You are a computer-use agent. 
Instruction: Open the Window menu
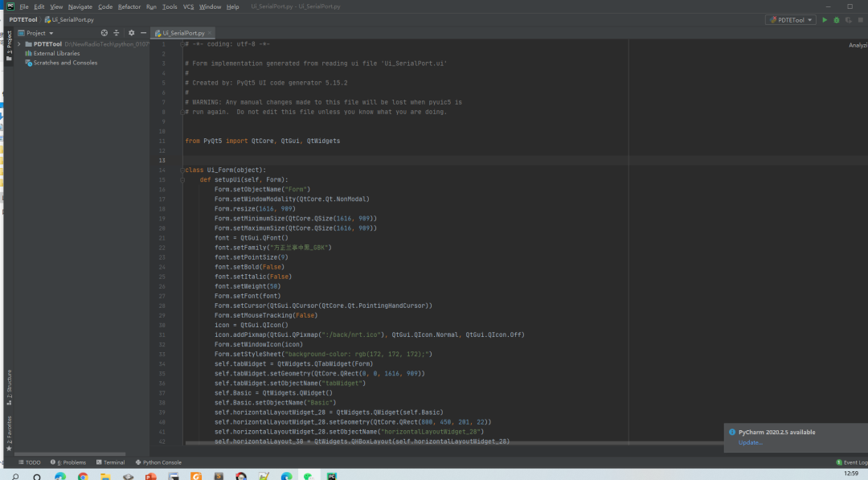pyautogui.click(x=210, y=6)
